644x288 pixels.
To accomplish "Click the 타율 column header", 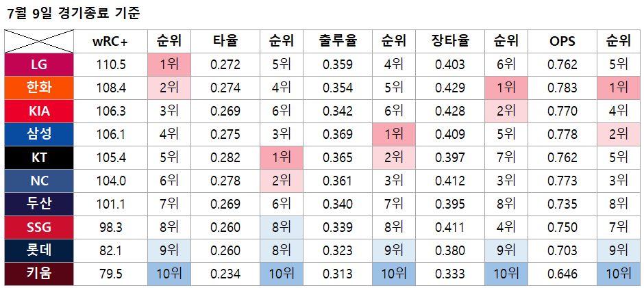I will click(225, 41).
